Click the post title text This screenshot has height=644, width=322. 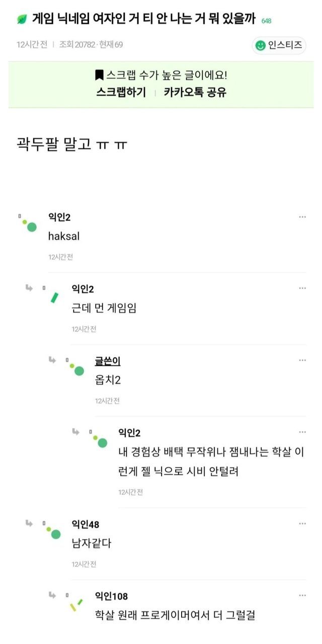coord(144,20)
